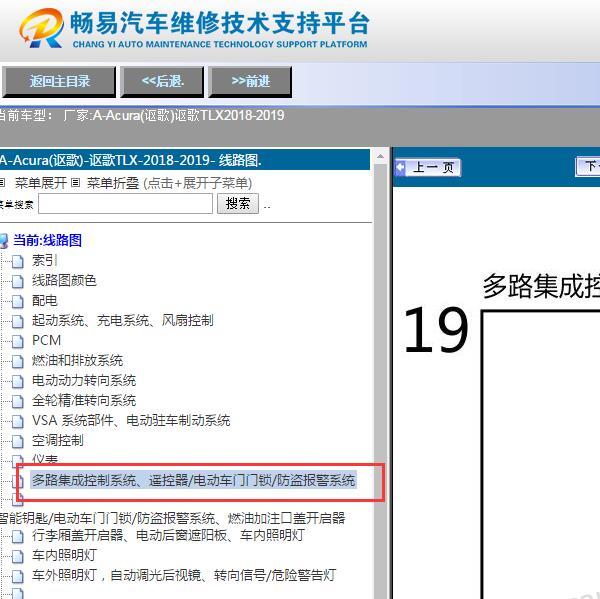
Task: Select the 空调控制 entry
Action: (57, 440)
